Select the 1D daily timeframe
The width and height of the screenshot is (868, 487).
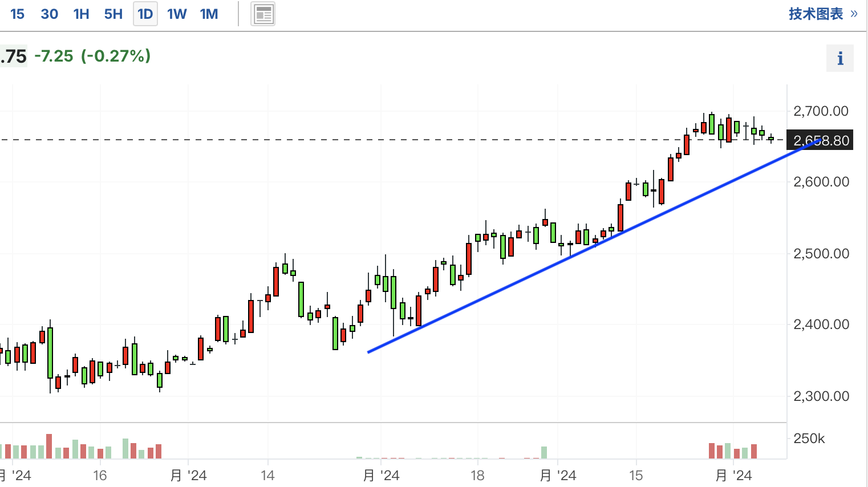pos(145,14)
